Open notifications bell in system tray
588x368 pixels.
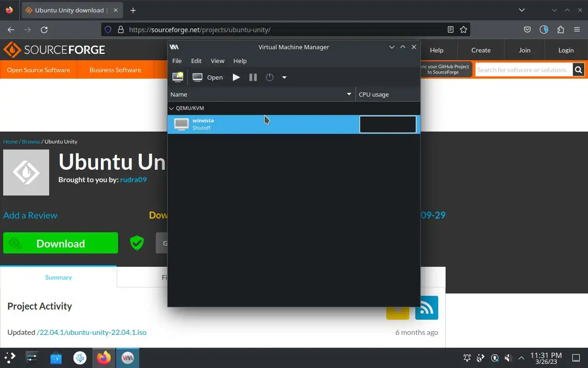coord(467,358)
